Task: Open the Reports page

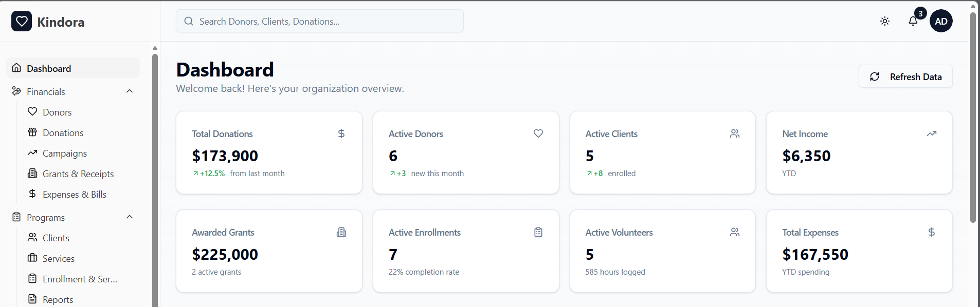Action: tap(58, 299)
